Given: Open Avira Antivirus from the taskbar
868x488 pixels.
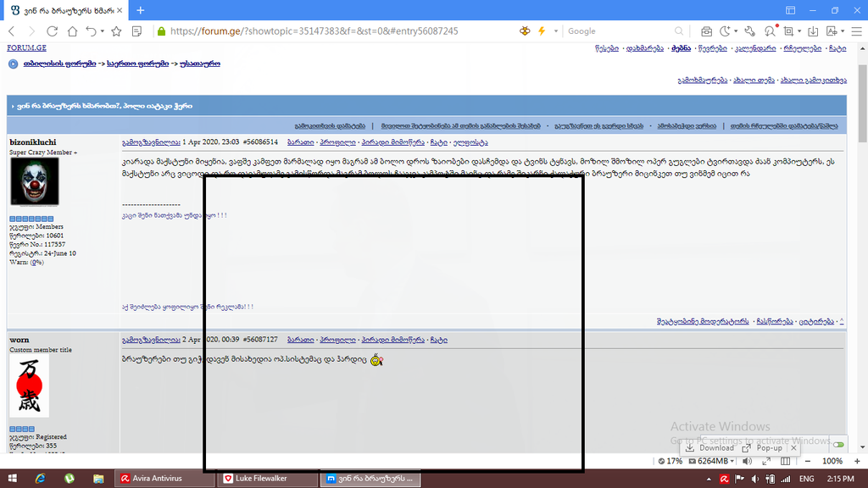Looking at the screenshot, I should (165, 478).
